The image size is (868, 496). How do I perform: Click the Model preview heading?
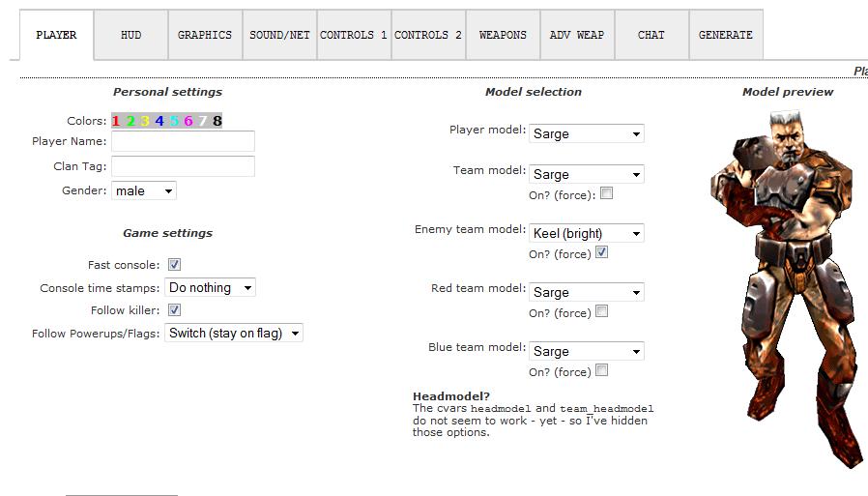point(788,92)
